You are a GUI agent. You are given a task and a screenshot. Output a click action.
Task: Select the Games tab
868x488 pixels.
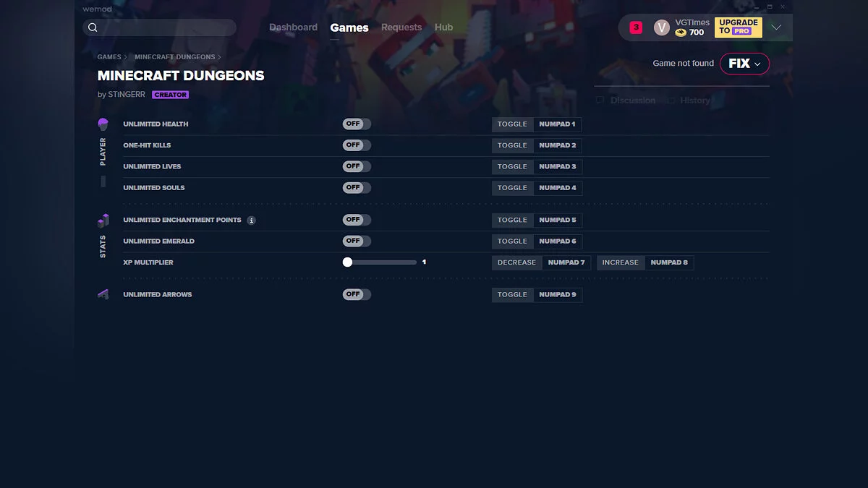click(349, 27)
